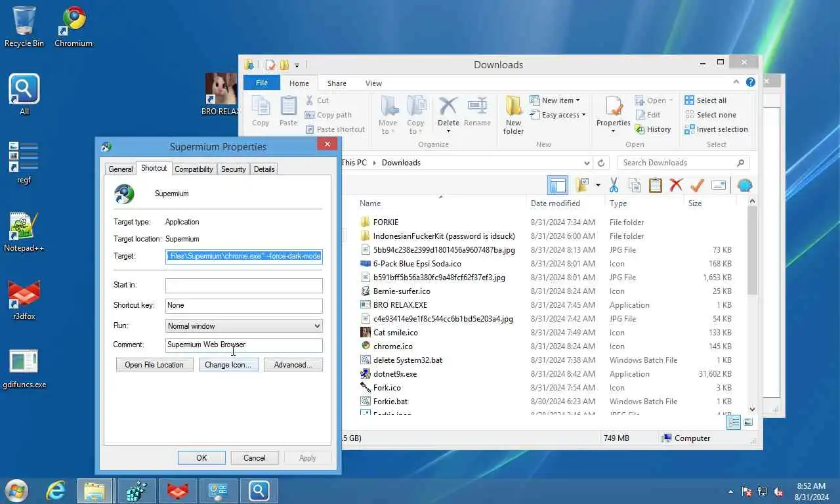Click Select all in the ribbon
This screenshot has height=504, width=840.
pos(705,100)
